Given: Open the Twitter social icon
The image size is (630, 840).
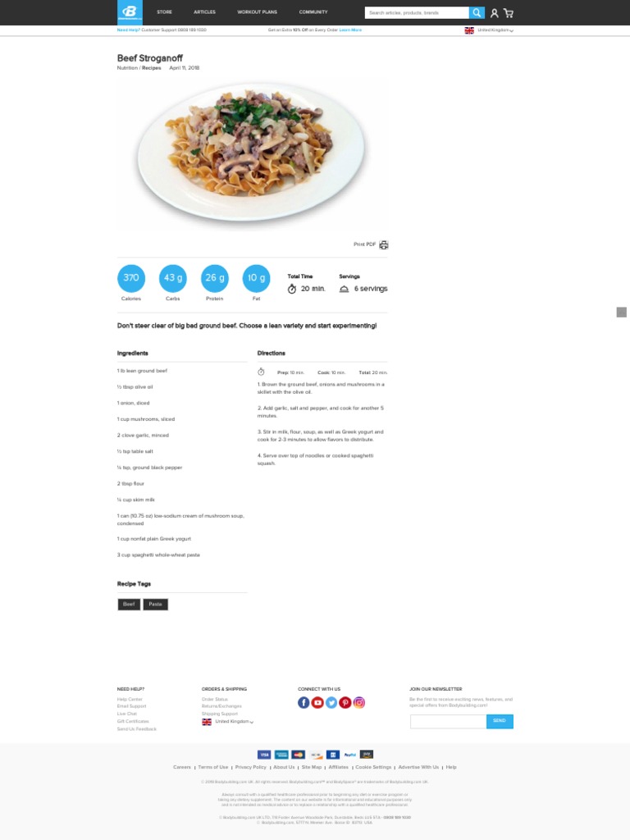Looking at the screenshot, I should [331, 702].
